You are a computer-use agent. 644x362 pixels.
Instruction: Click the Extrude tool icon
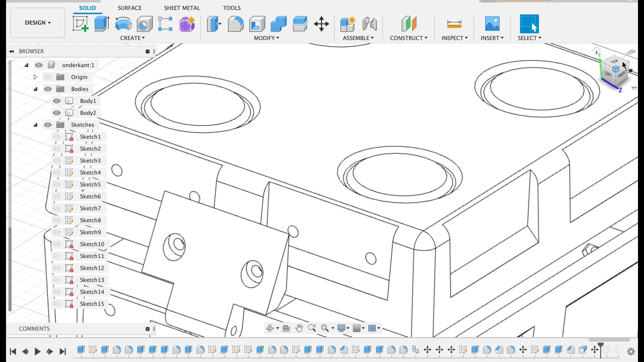[102, 24]
